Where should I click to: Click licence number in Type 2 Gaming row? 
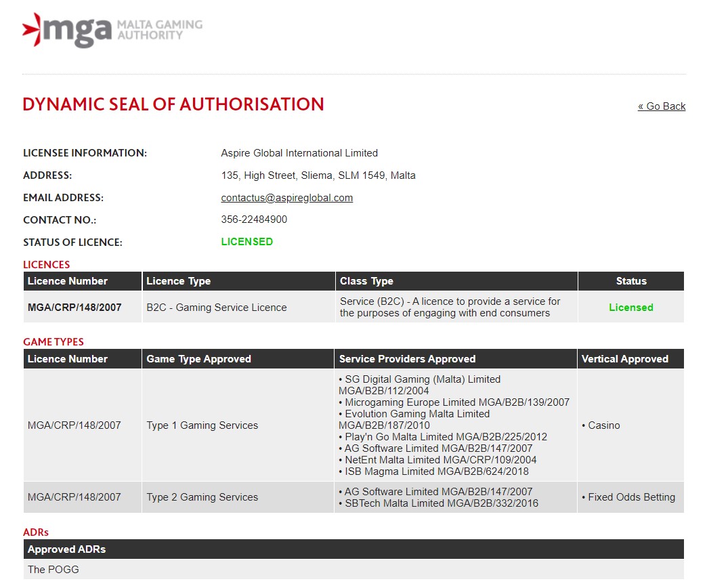[x=74, y=497]
